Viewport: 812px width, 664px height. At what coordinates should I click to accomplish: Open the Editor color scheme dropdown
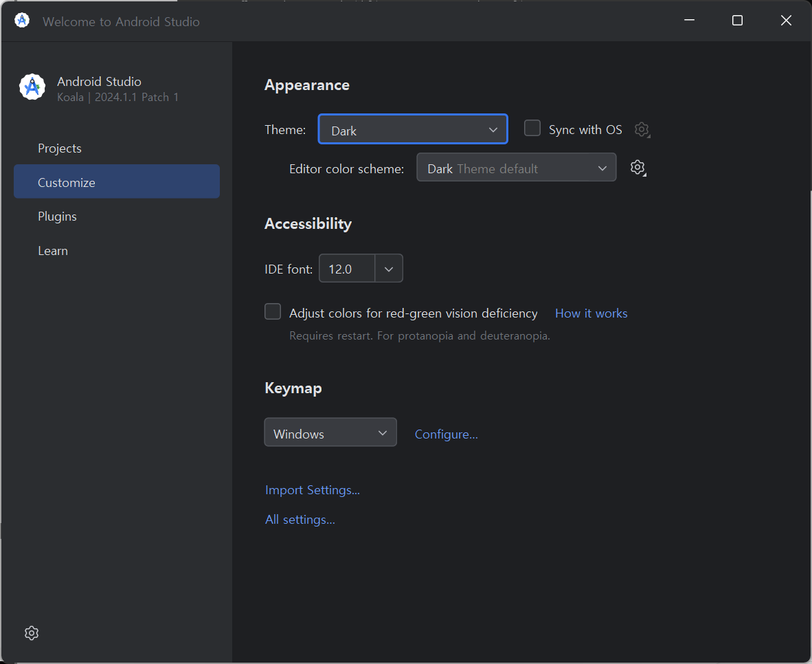click(517, 168)
